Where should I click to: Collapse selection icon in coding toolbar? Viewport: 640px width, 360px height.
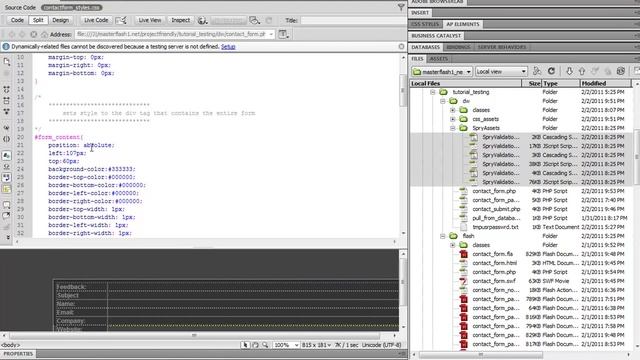coord(7,100)
